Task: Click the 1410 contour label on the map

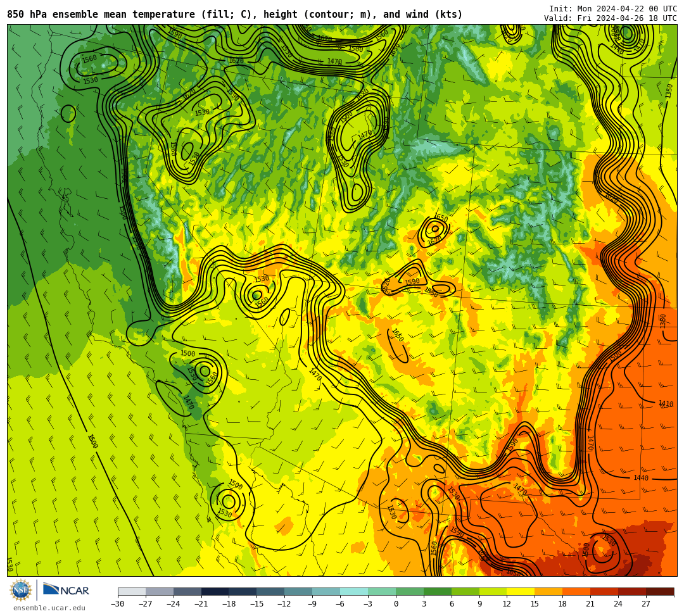Action: pyautogui.click(x=666, y=405)
